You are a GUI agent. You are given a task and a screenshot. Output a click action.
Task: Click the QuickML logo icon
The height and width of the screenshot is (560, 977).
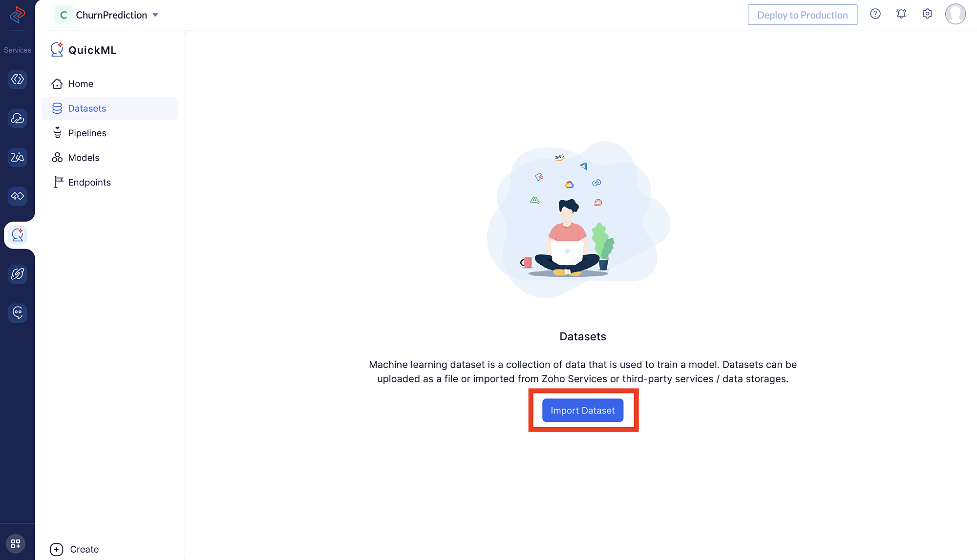pos(56,49)
